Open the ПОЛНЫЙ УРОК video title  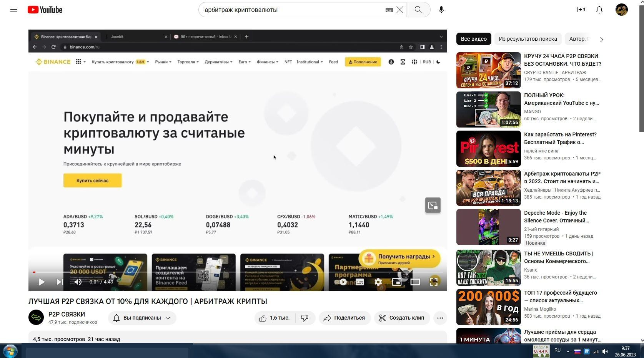(561, 99)
